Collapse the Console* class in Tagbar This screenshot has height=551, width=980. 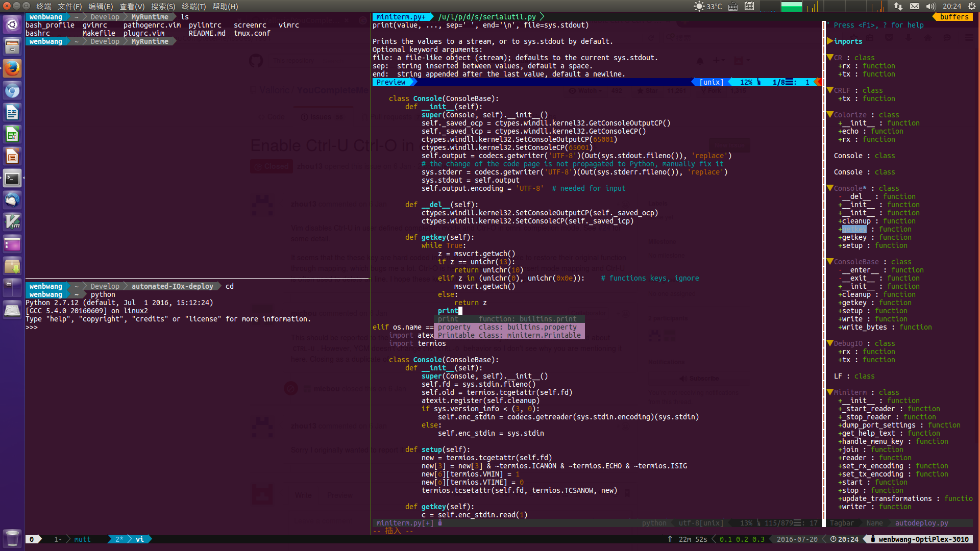pos(830,188)
